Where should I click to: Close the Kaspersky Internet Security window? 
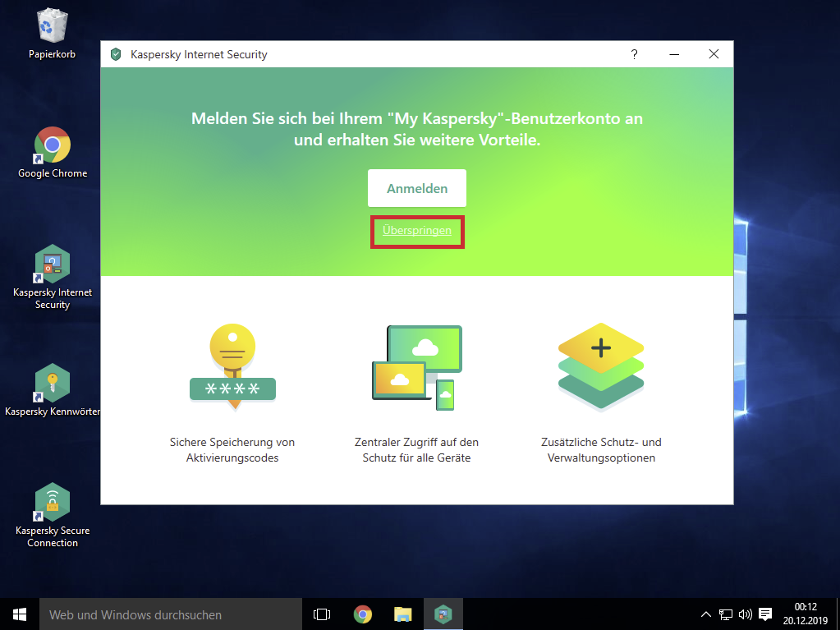pos(714,54)
